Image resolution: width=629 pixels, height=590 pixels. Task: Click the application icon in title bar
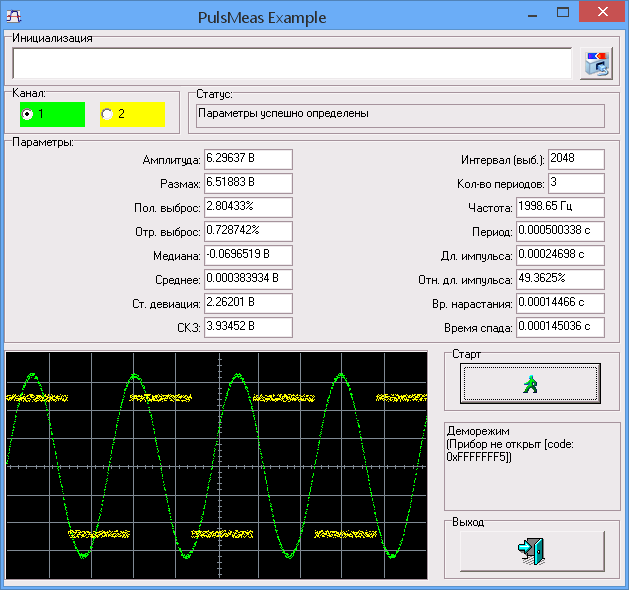14,17
